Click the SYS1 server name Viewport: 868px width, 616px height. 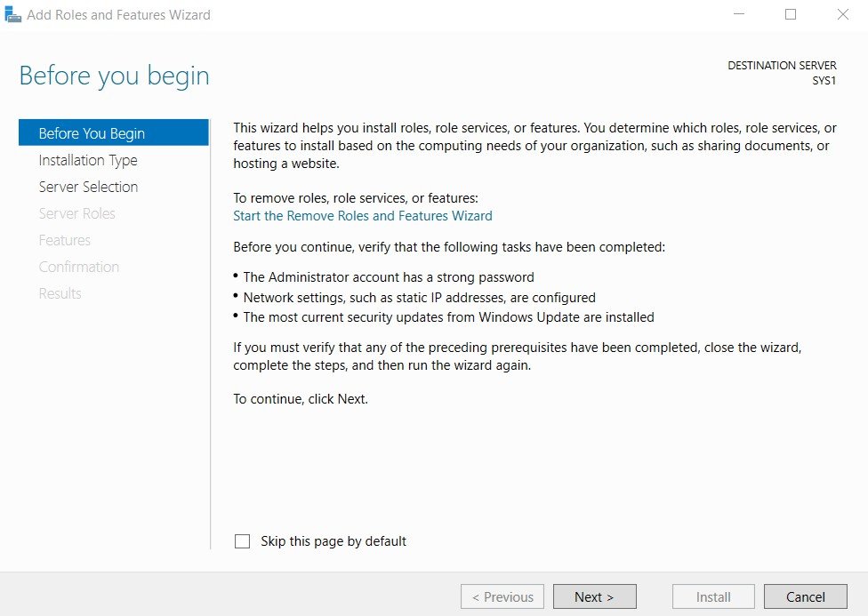(824, 80)
